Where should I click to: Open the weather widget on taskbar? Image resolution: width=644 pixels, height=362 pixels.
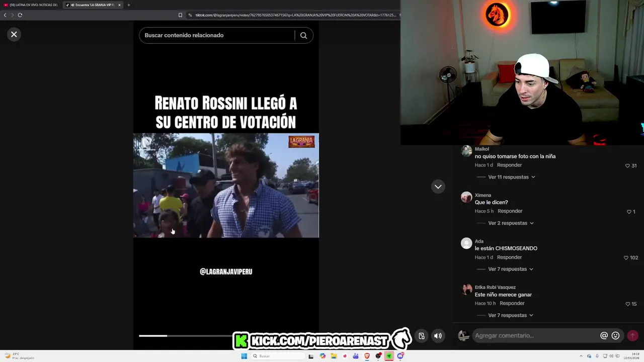[19, 356]
